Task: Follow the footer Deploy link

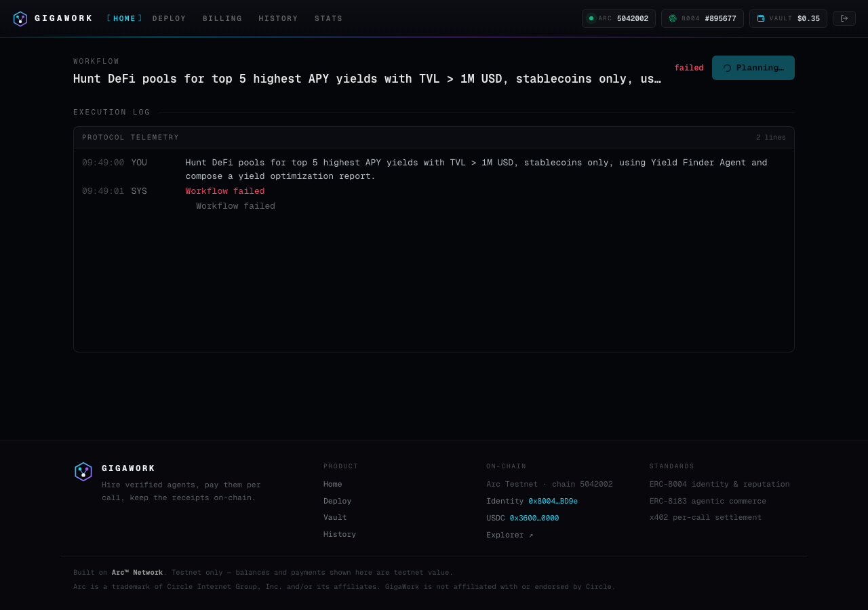Action: (338, 502)
